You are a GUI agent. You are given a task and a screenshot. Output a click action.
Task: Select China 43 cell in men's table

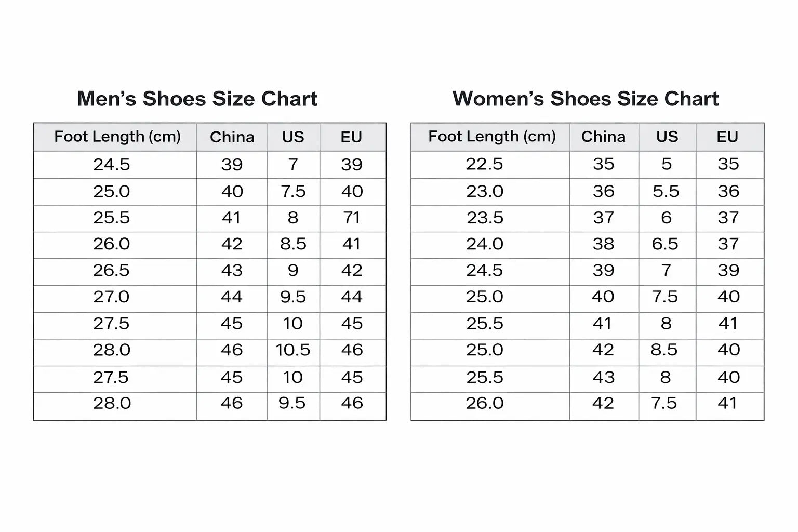[232, 271]
